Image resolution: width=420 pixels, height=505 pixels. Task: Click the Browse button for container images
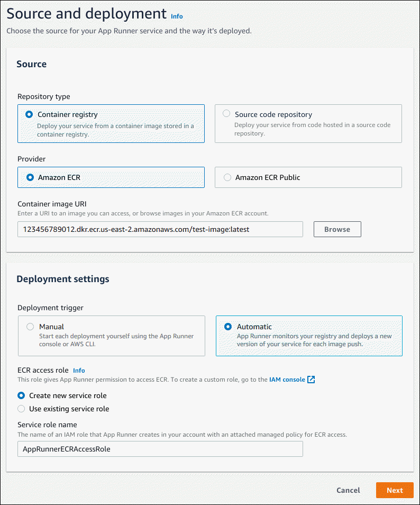[337, 229]
